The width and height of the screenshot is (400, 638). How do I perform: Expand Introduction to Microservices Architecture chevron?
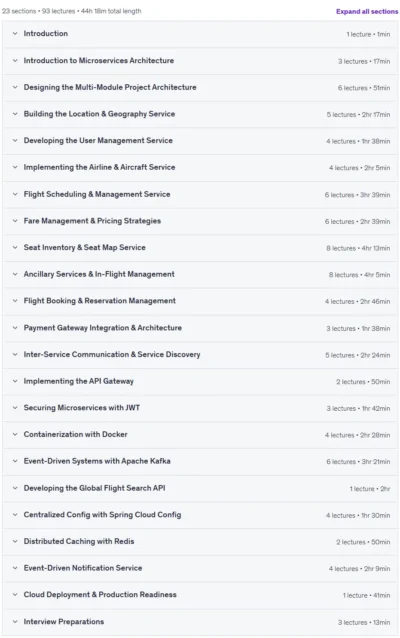click(x=15, y=60)
